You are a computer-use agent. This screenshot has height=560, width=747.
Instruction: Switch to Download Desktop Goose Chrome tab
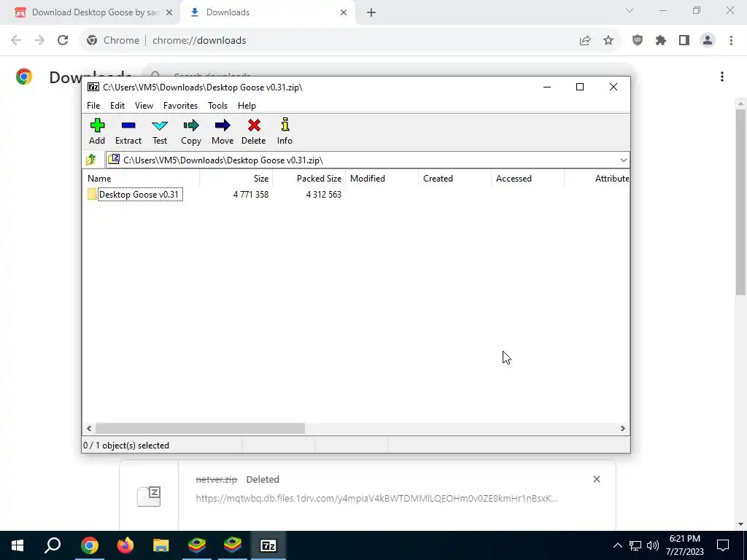[x=90, y=12]
